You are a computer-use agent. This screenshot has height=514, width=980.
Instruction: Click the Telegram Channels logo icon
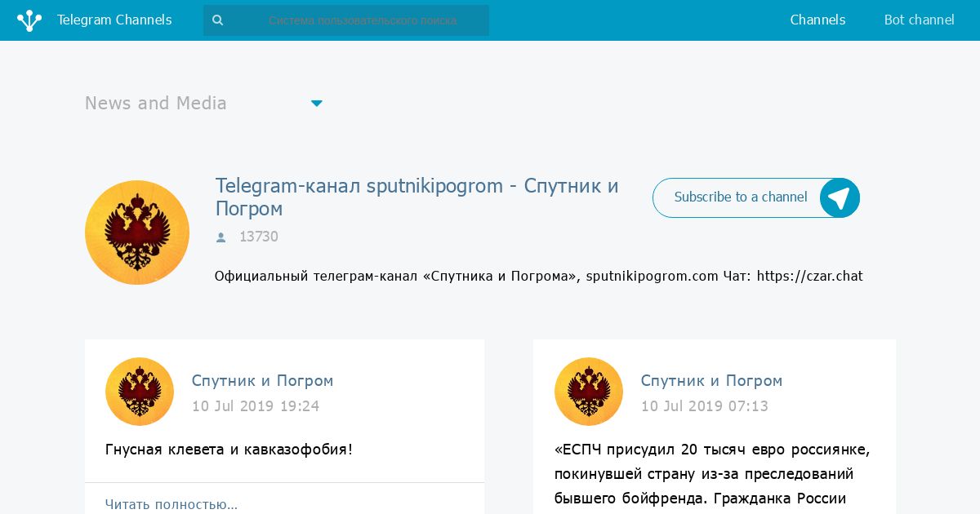[29, 20]
